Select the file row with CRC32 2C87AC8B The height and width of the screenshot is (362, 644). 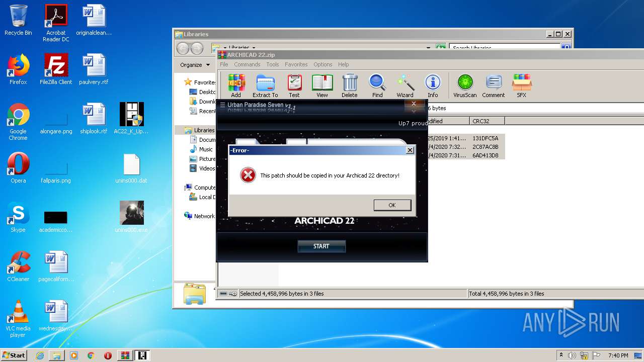click(465, 147)
